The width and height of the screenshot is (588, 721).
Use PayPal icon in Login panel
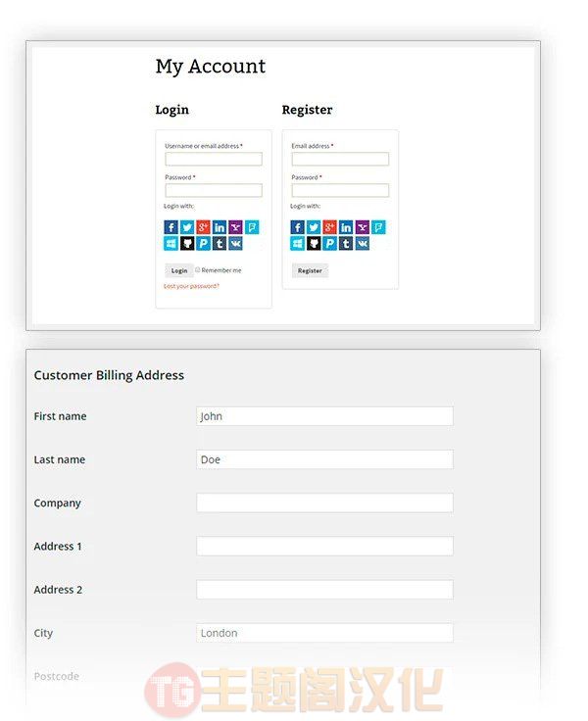click(x=203, y=243)
